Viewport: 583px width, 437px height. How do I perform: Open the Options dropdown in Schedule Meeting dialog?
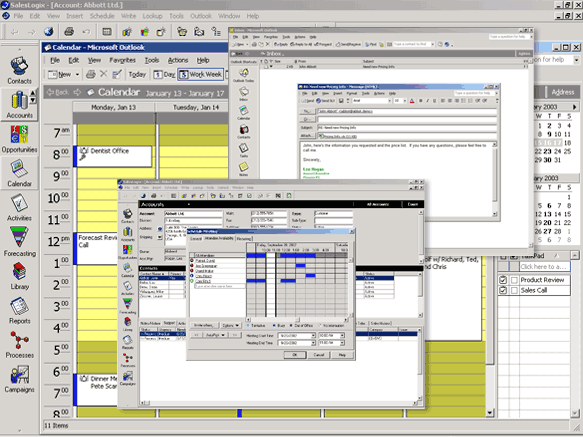pos(231,325)
